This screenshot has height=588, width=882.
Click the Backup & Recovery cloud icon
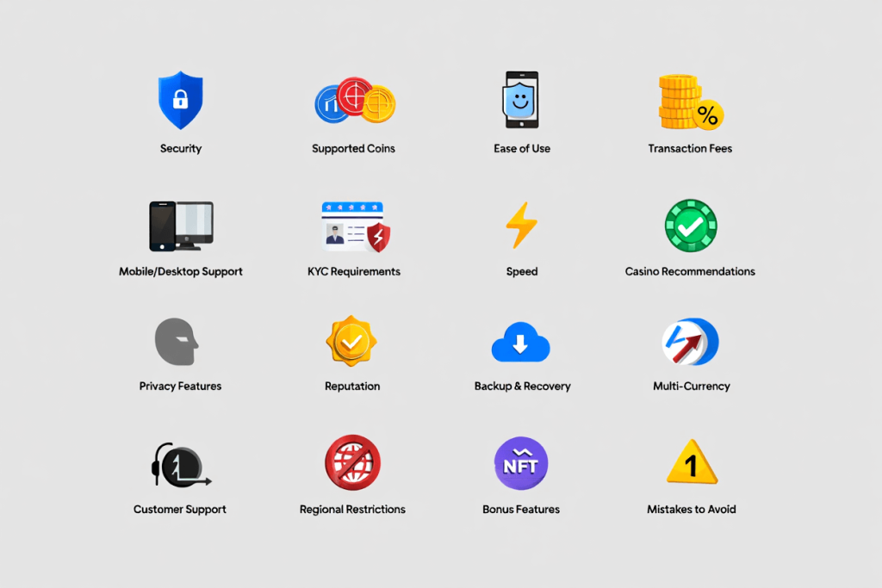click(x=521, y=342)
